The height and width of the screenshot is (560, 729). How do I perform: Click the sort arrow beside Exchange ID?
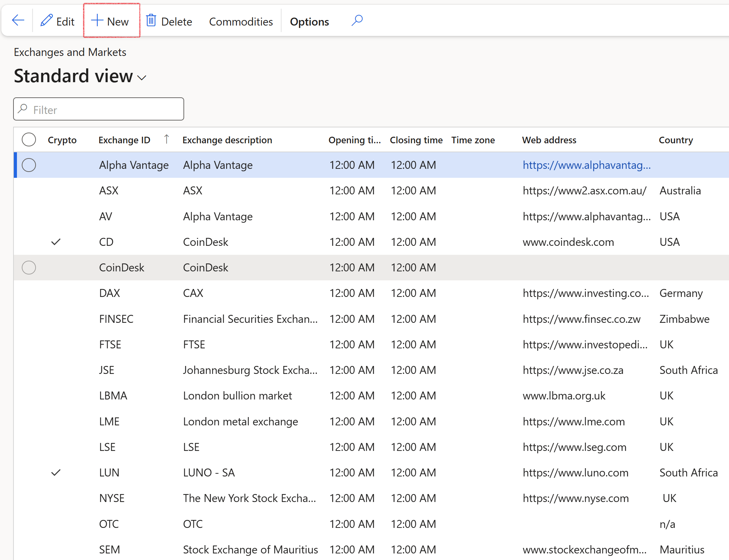coord(167,139)
